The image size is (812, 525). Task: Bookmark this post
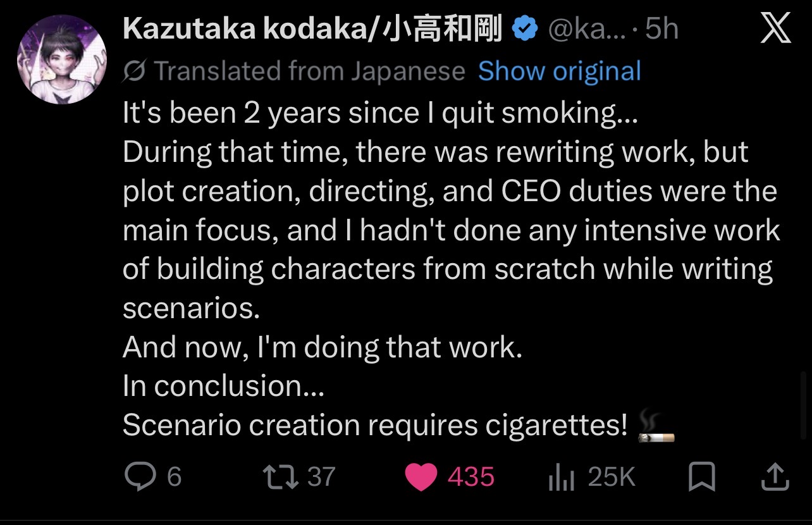point(701,477)
